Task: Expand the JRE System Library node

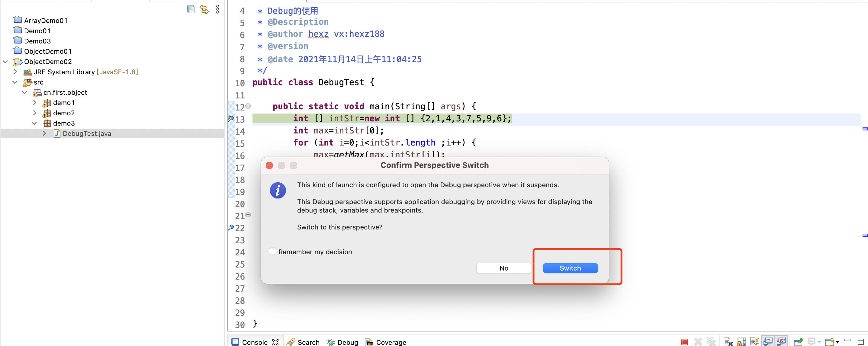Action: (15, 72)
